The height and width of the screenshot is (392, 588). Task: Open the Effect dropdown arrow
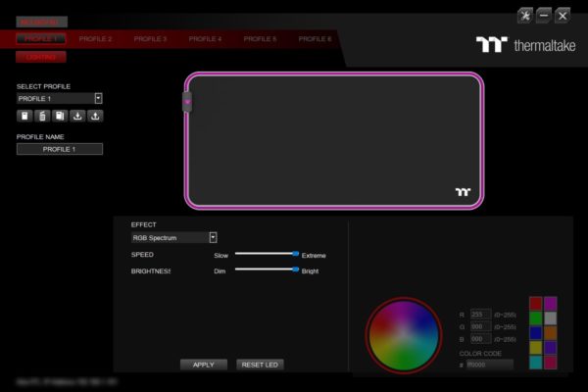pos(213,237)
